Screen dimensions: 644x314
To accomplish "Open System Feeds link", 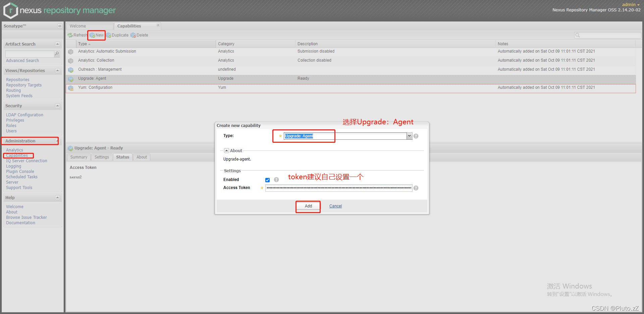I will (19, 96).
